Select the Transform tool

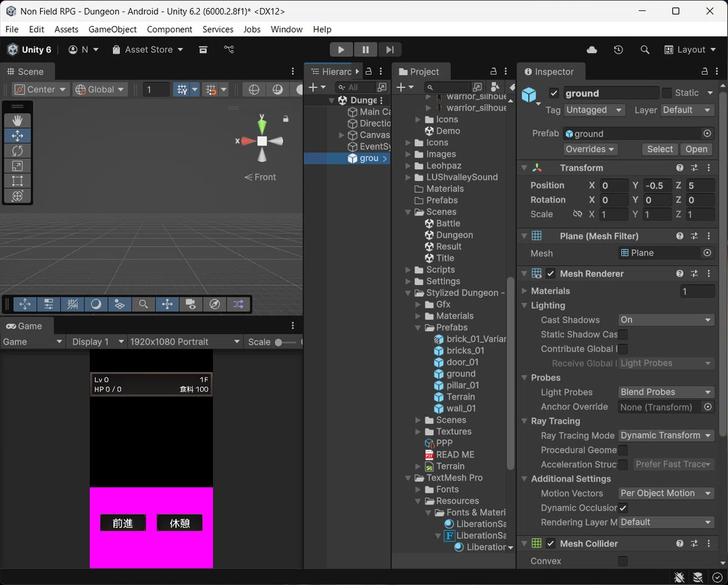[18, 196]
